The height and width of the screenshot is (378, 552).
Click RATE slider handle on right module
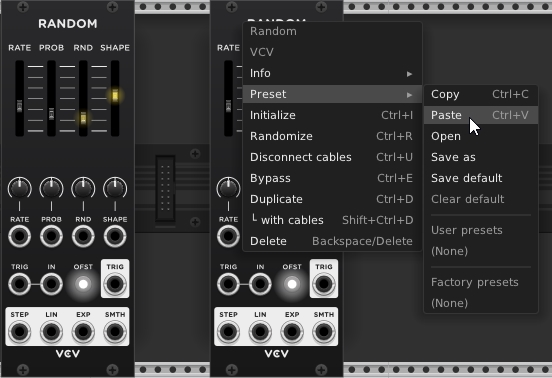228,106
